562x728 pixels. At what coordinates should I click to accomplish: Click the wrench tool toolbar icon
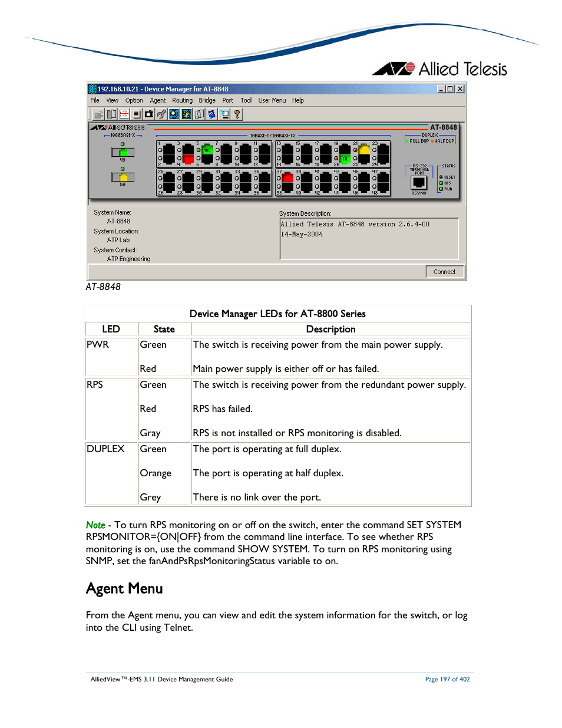point(161,114)
